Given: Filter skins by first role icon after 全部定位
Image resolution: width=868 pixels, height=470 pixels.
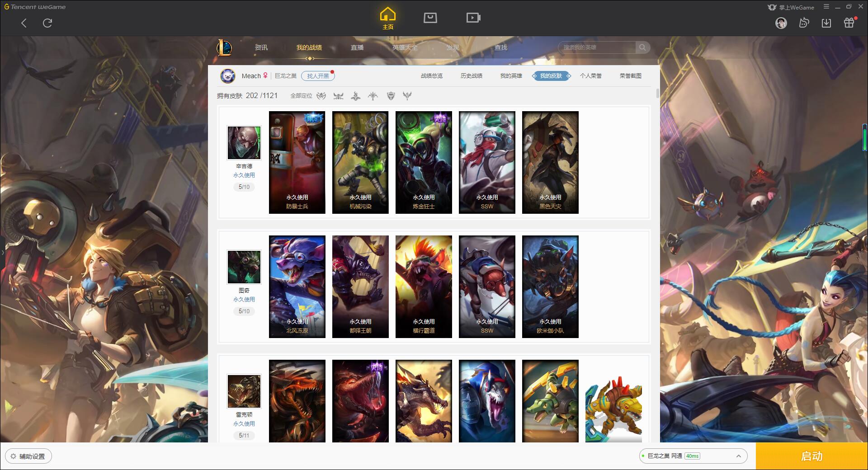Looking at the screenshot, I should 321,96.
